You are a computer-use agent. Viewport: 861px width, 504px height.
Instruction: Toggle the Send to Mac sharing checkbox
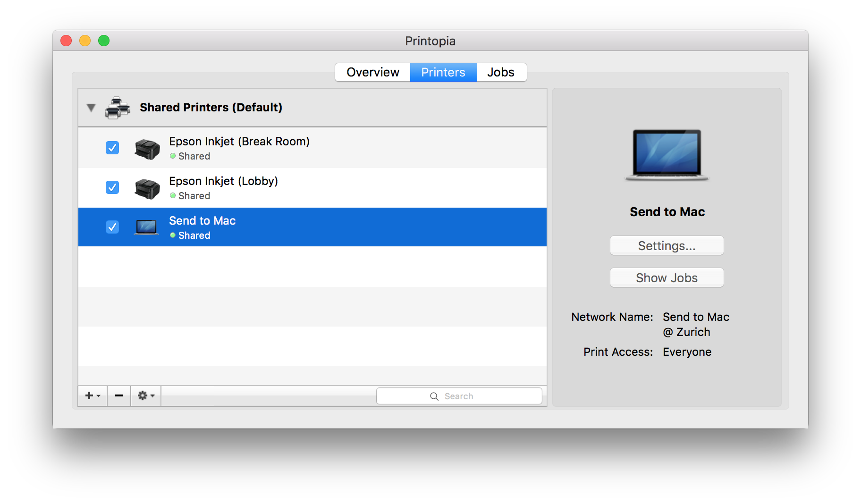[x=112, y=227]
